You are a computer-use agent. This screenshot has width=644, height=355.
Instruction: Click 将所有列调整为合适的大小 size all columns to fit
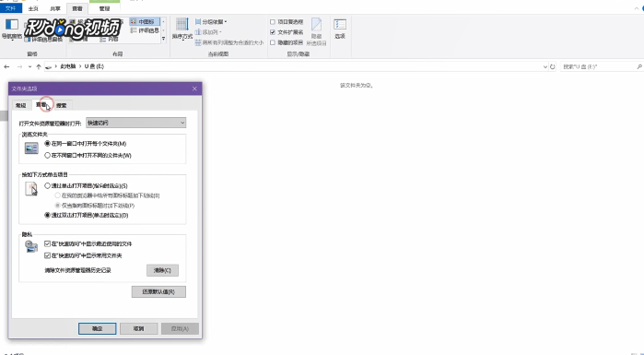coord(229,42)
